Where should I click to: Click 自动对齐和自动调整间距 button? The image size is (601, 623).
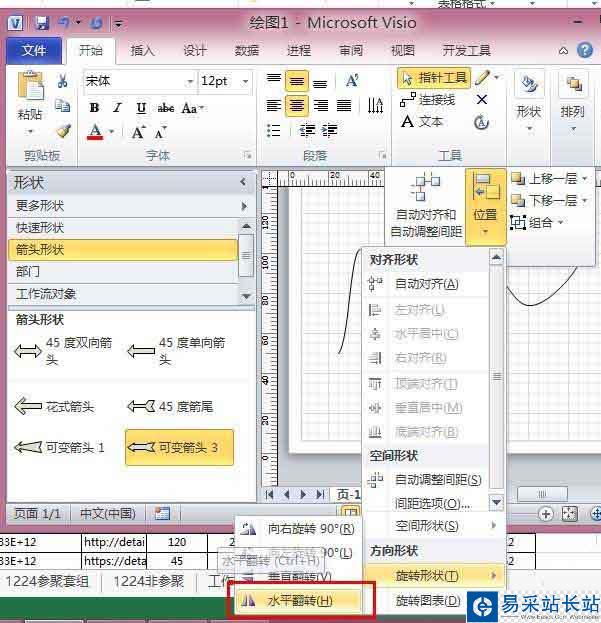(x=426, y=207)
